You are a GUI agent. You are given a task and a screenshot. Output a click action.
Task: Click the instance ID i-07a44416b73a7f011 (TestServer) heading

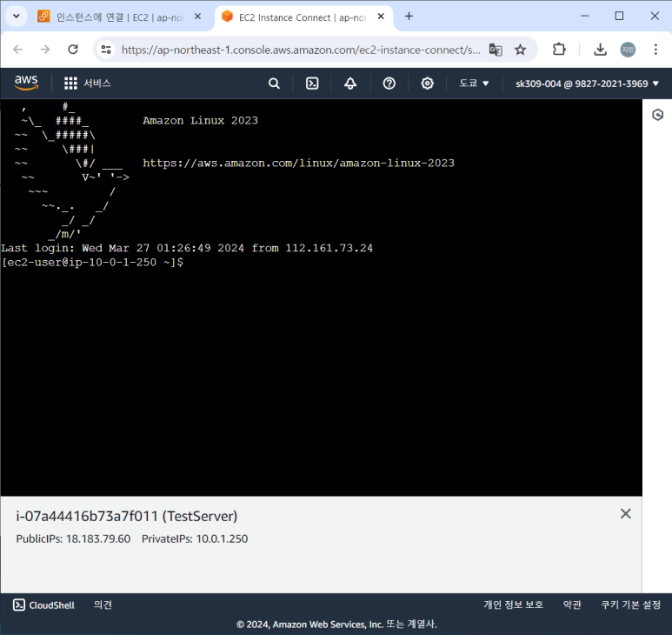pos(126,516)
